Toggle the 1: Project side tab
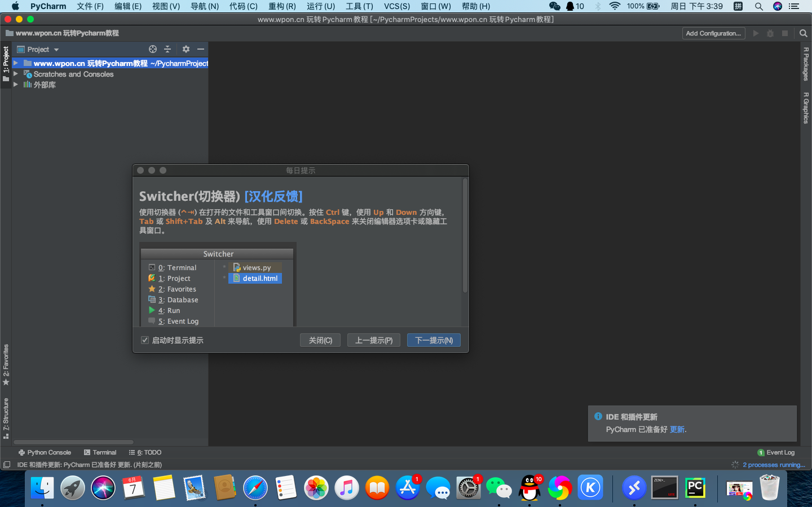 coord(6,64)
